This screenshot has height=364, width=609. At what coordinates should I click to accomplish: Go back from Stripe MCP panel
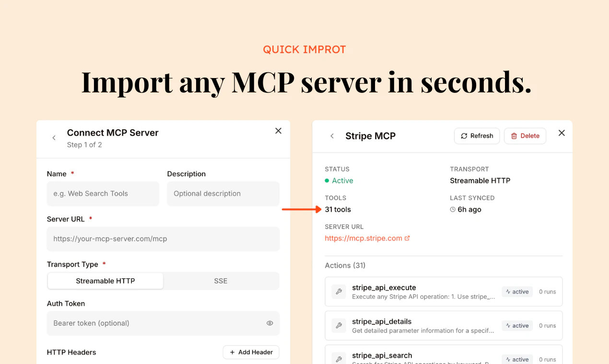pyautogui.click(x=332, y=136)
